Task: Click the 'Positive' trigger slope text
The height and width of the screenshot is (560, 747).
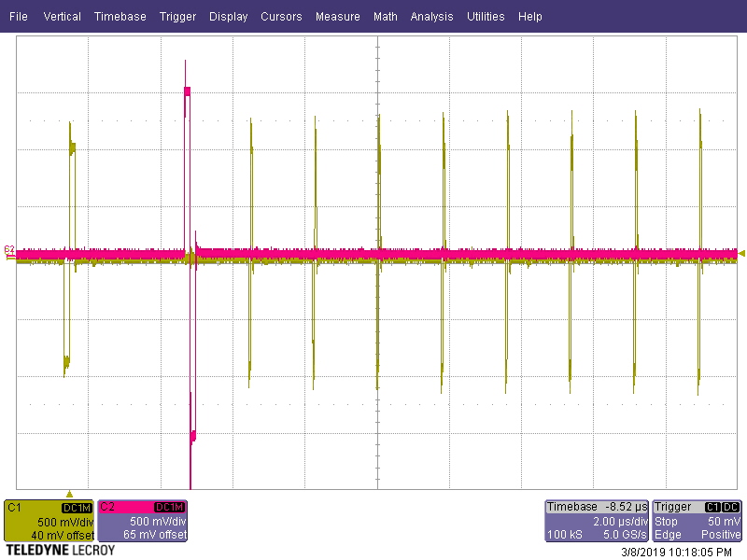Action: tap(721, 535)
